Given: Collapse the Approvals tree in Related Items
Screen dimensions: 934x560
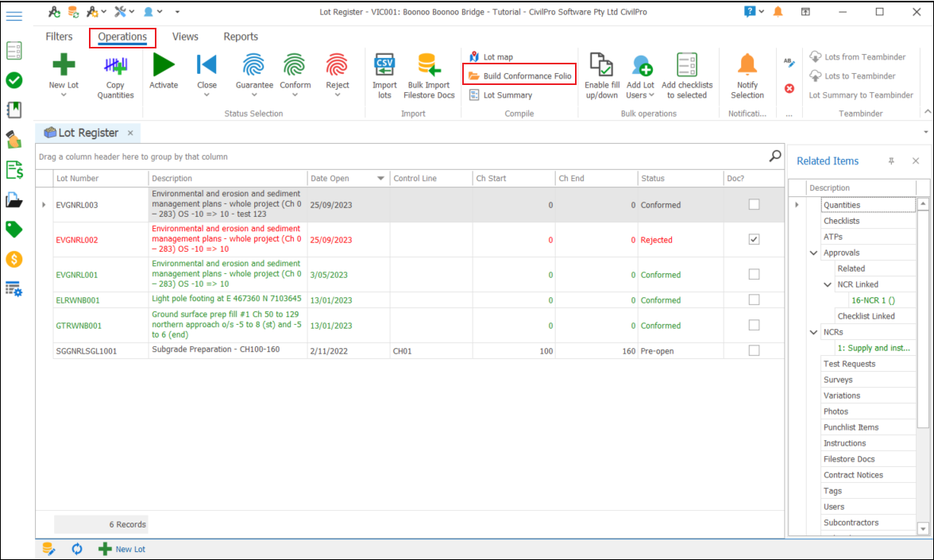Looking at the screenshot, I should click(812, 252).
